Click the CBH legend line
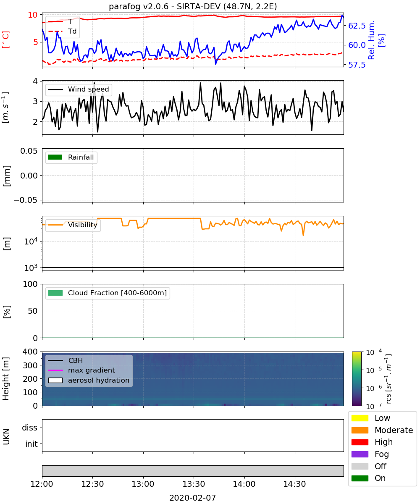The width and height of the screenshot is (420, 504). click(55, 360)
